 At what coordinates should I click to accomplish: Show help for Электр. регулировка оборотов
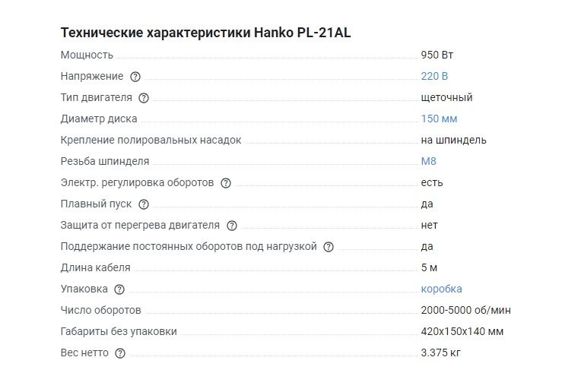click(225, 183)
